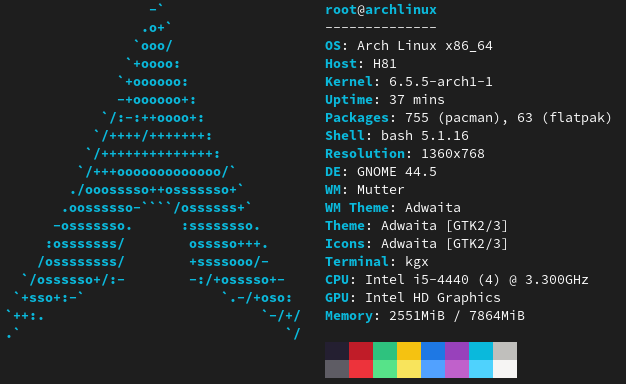Click the bright red color swatch
This screenshot has height=384, width=626.
click(x=361, y=369)
